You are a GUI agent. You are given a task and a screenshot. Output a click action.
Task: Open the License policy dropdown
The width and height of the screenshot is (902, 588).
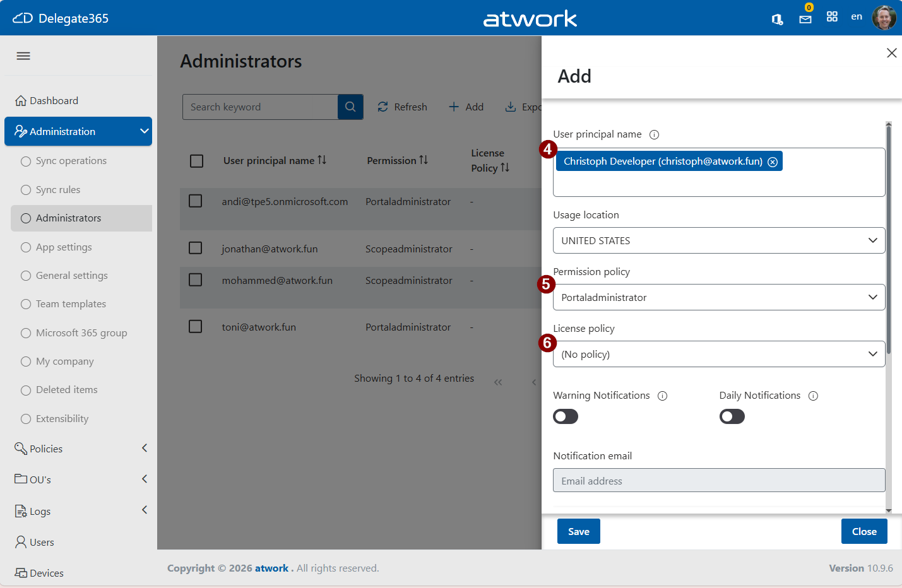(x=719, y=354)
